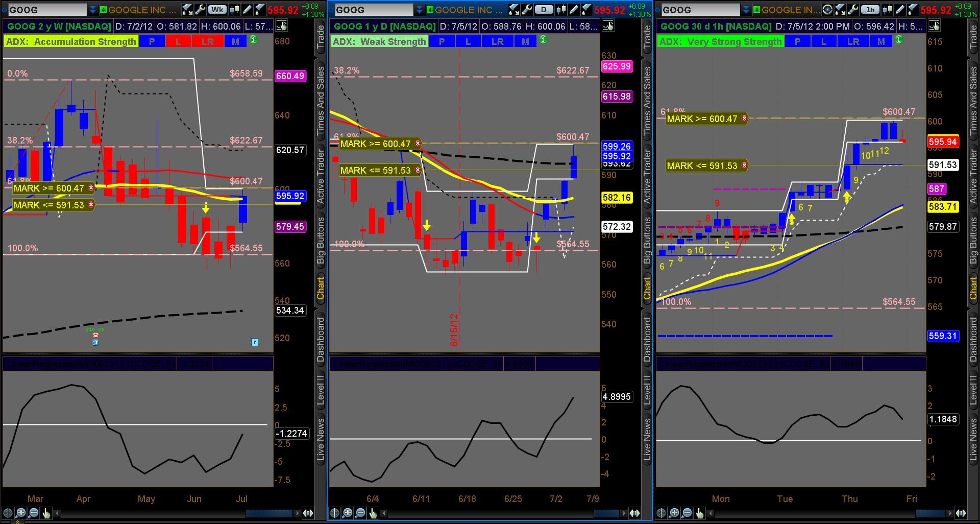This screenshot has height=524, width=980.
Task: Toggle the L indicator in hourly chart
Action: coord(824,41)
